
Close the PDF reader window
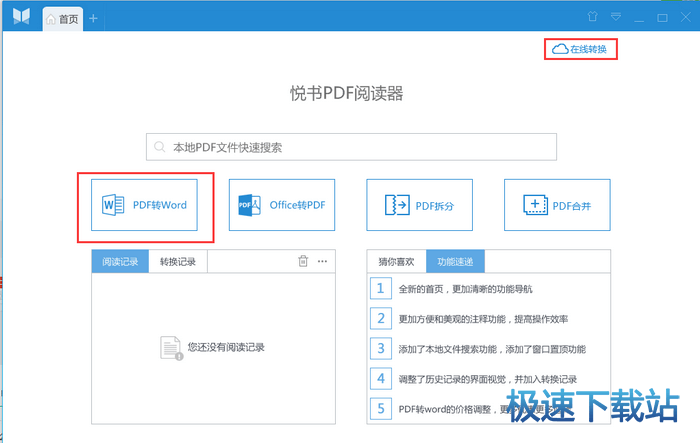[x=686, y=17]
